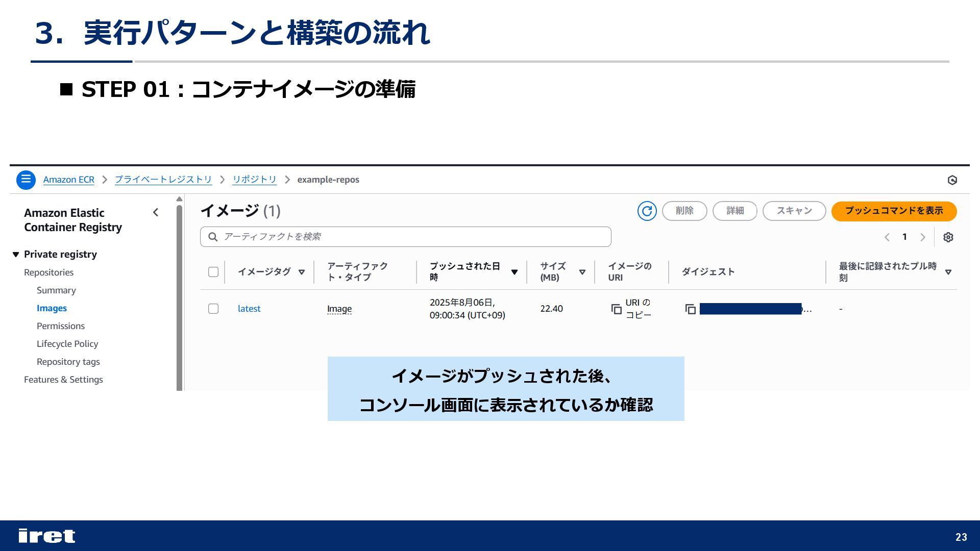980x551 pixels.
Task: Open the プライベートレジストリ breadcrumb link
Action: 163,180
